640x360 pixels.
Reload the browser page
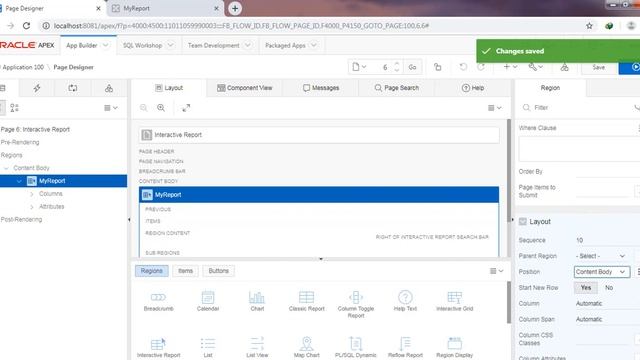(x=26, y=26)
